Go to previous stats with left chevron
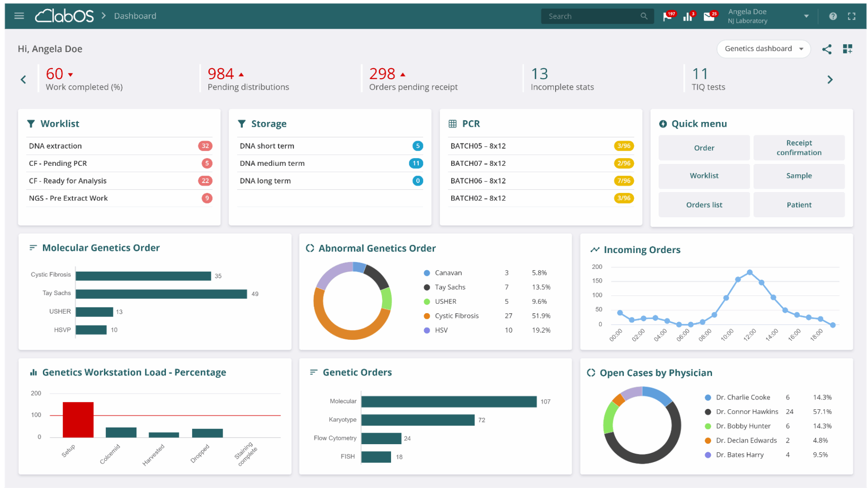The image size is (868, 488). click(23, 80)
